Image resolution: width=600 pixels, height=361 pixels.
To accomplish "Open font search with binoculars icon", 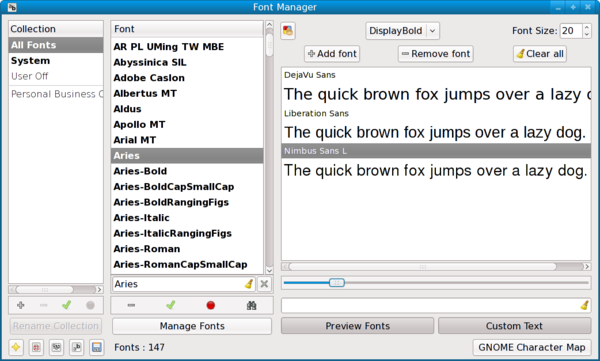I will 251,305.
